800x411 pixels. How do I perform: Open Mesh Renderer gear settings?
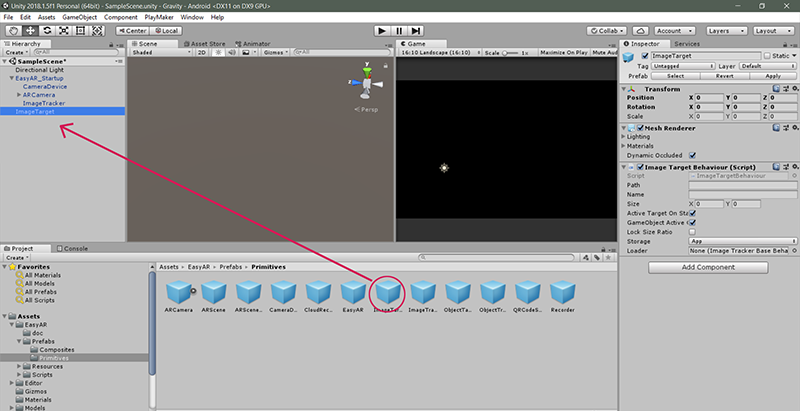795,128
